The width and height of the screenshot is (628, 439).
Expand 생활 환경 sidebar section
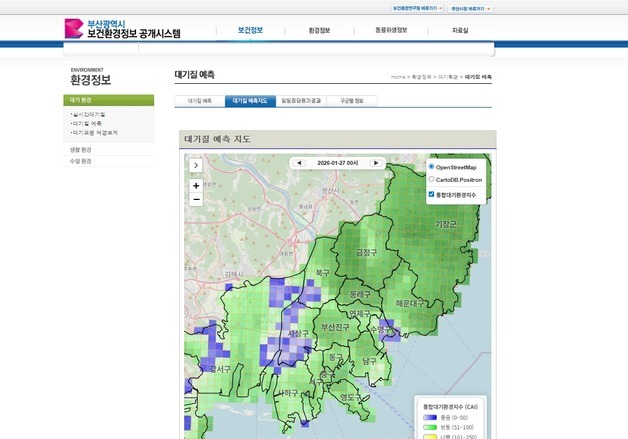click(81, 150)
